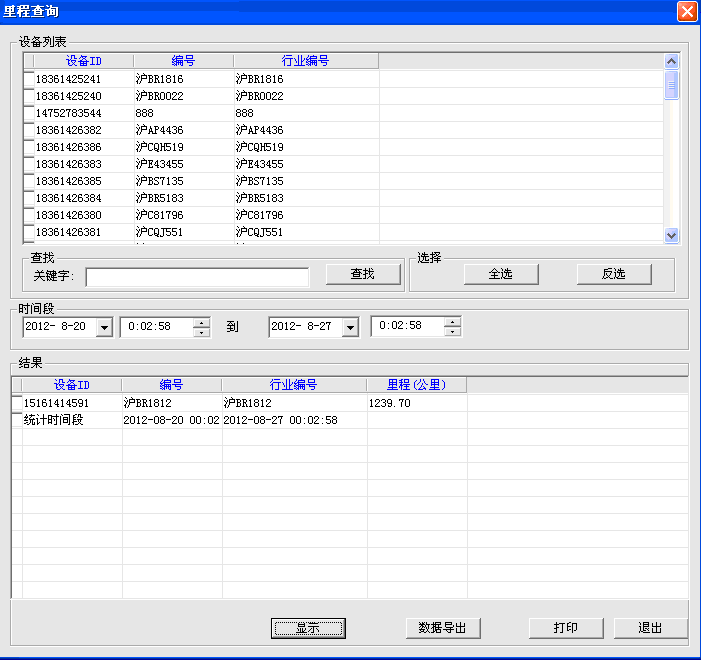
Task: Check the box for device 18361426380
Action: (x=29, y=215)
